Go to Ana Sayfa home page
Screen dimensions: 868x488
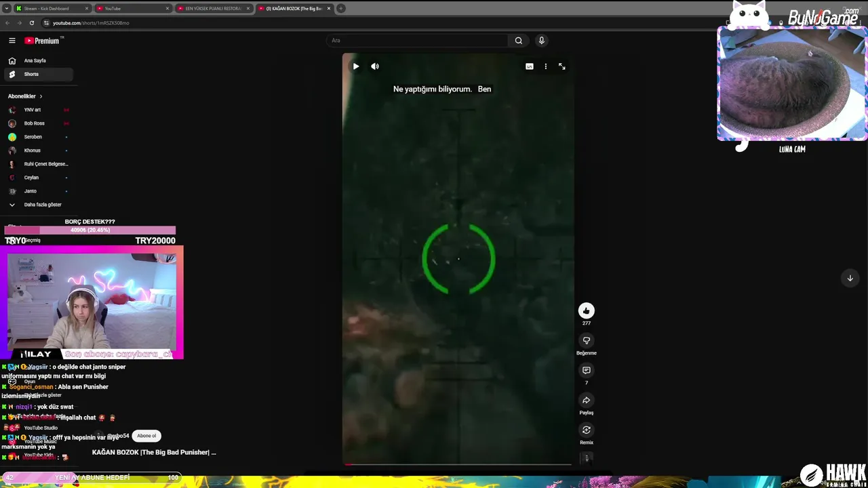[x=39, y=60]
